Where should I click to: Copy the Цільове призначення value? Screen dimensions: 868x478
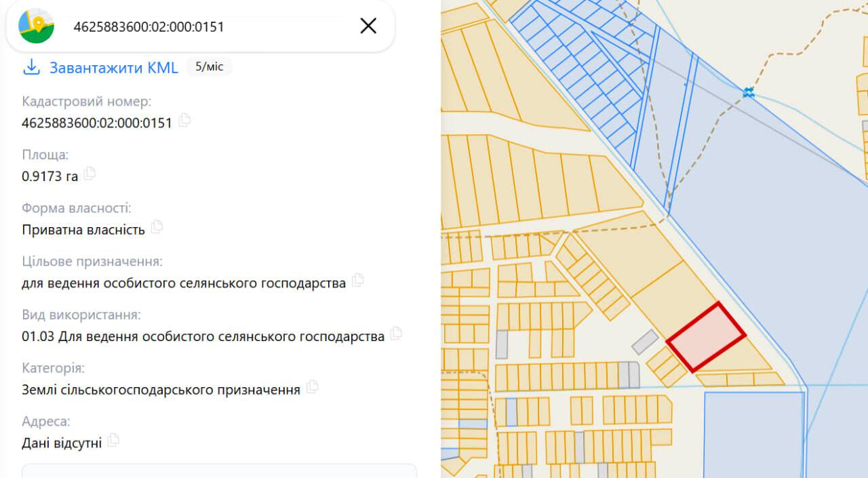[x=357, y=281]
